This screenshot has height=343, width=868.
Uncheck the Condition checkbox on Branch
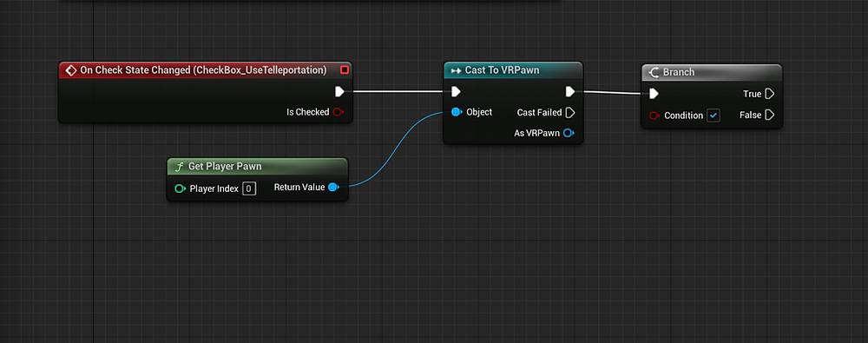click(x=713, y=115)
